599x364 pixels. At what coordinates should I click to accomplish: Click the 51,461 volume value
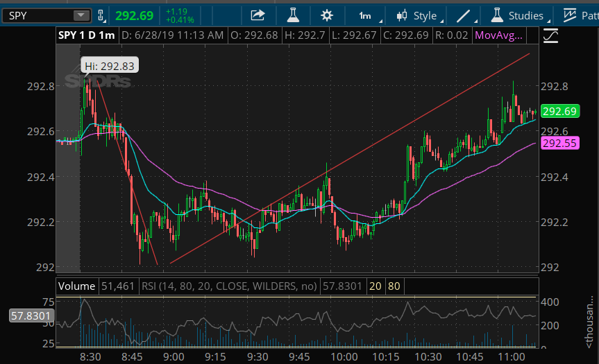coord(118,286)
